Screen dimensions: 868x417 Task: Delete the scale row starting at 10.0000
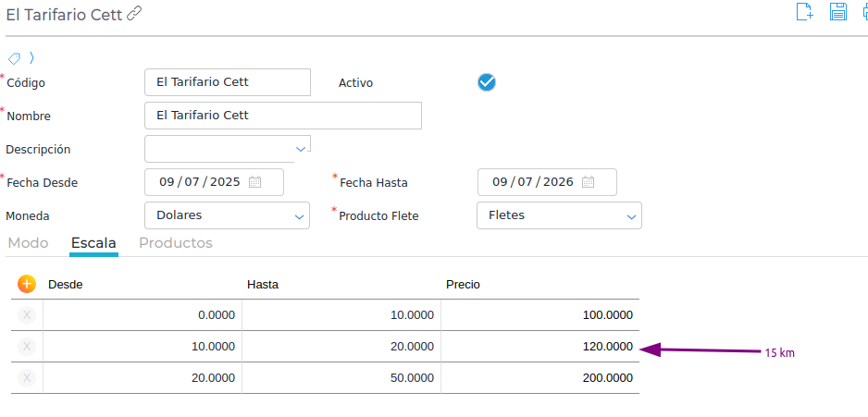pyautogui.click(x=27, y=347)
